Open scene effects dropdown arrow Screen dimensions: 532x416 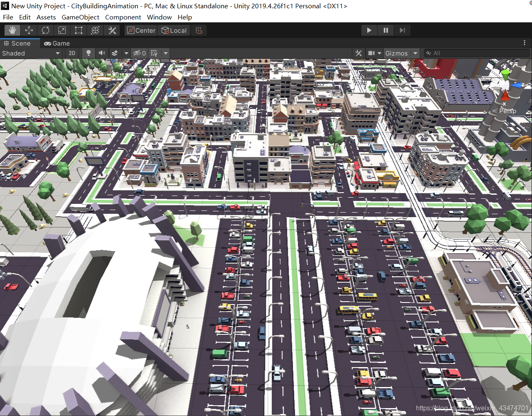tap(126, 53)
